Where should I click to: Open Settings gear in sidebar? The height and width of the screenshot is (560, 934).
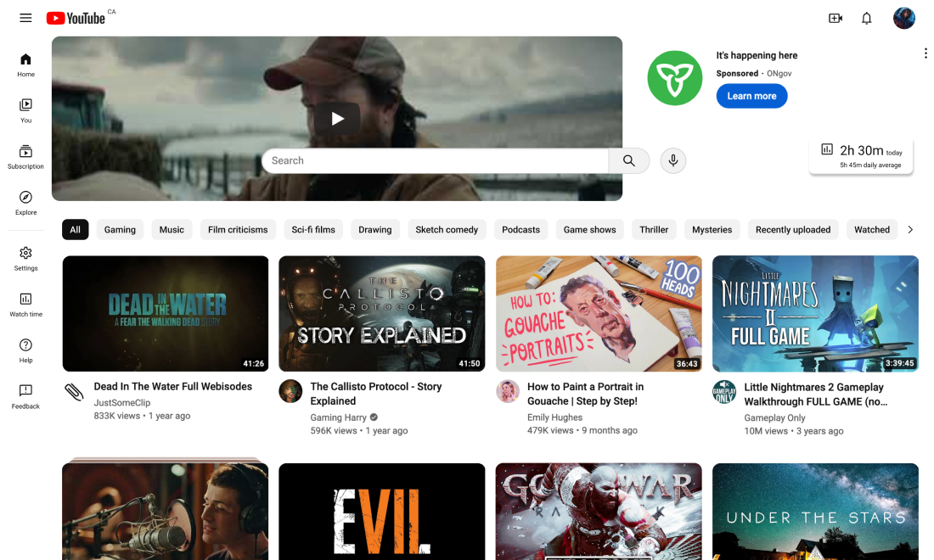click(x=25, y=259)
